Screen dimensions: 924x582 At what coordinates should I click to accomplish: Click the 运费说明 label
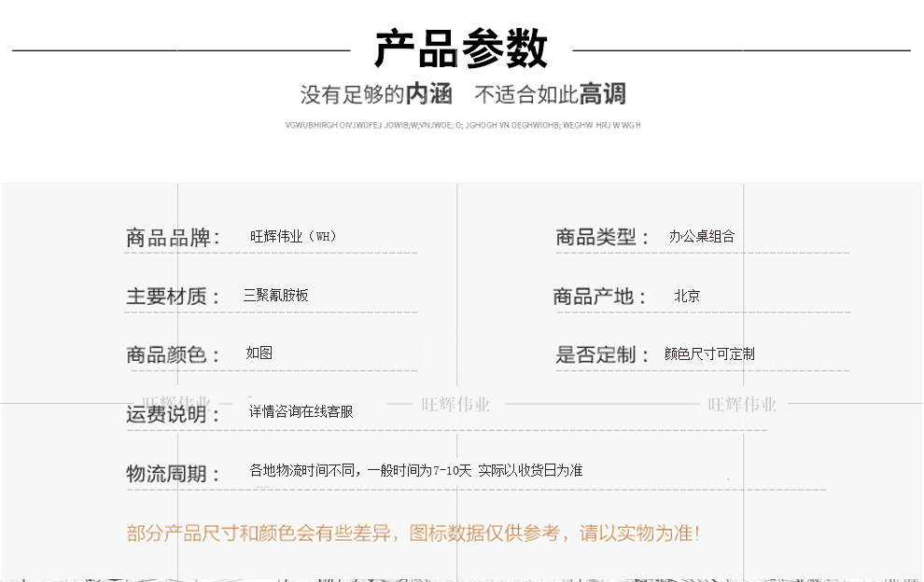(x=173, y=414)
